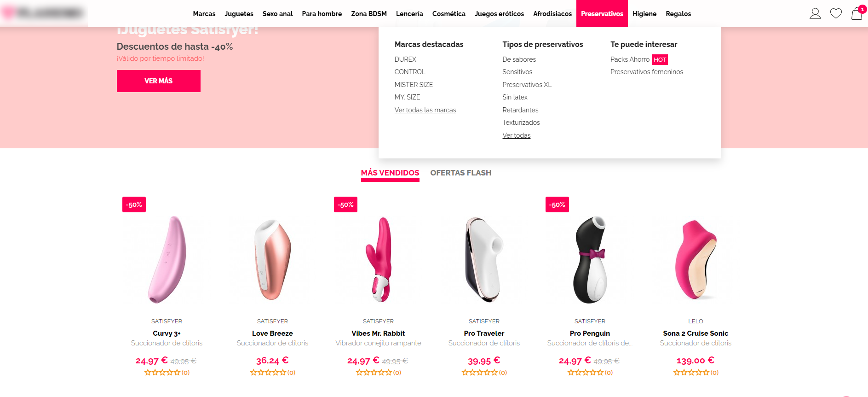
Task: Click the Sona 2 Cruise star rating
Action: [696, 372]
